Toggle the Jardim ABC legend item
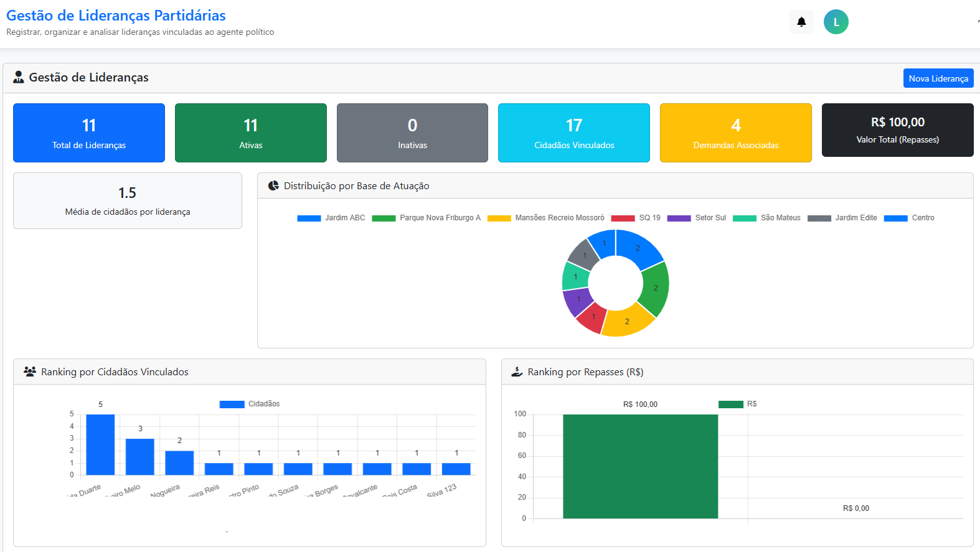The width and height of the screenshot is (980, 552). coord(331,218)
